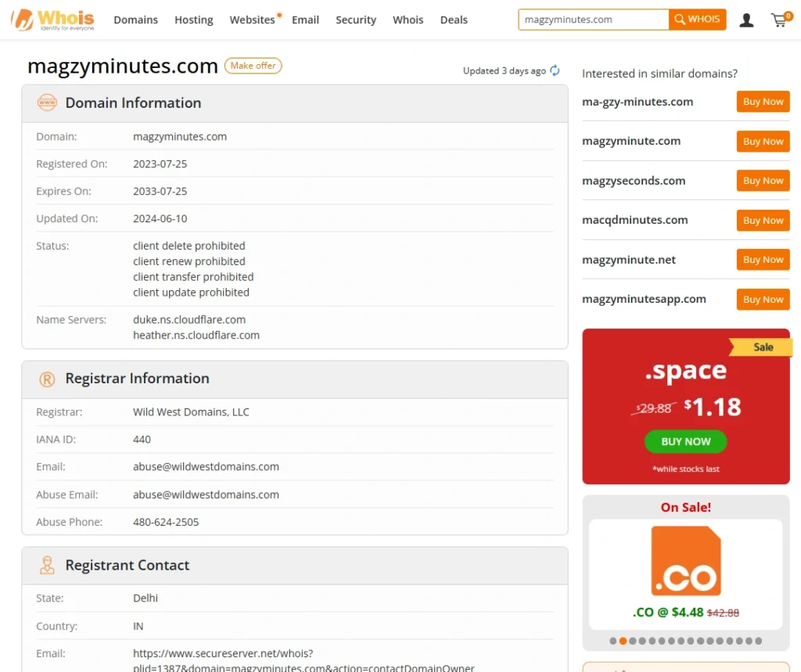
Task: Click name server heather.ns.cloudflare.com
Action: click(196, 336)
